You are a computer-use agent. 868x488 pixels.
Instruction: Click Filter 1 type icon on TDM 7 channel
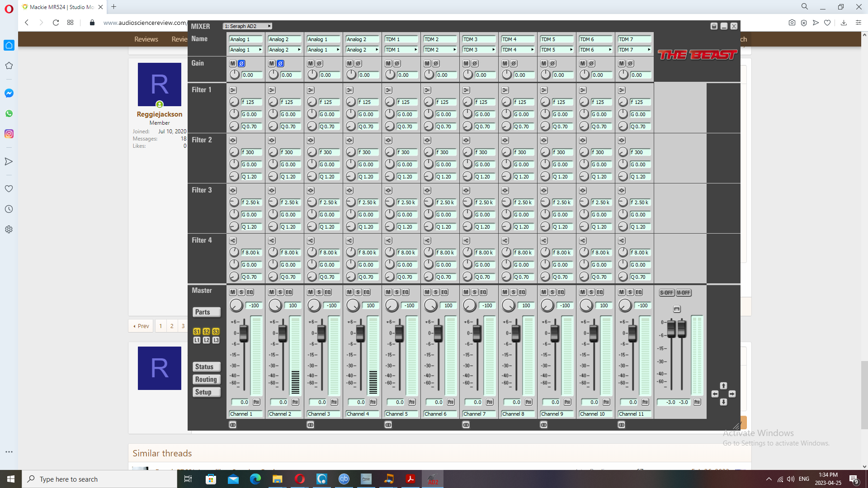(x=622, y=90)
